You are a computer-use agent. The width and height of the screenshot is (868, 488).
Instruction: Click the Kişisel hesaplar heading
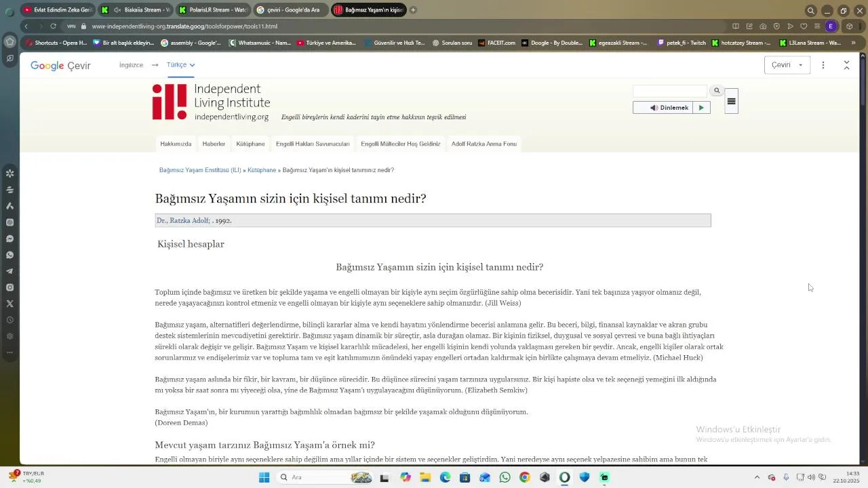[x=191, y=244]
